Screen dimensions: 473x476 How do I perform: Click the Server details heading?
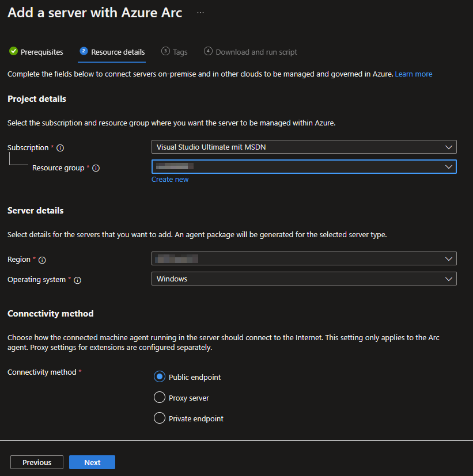pos(36,211)
